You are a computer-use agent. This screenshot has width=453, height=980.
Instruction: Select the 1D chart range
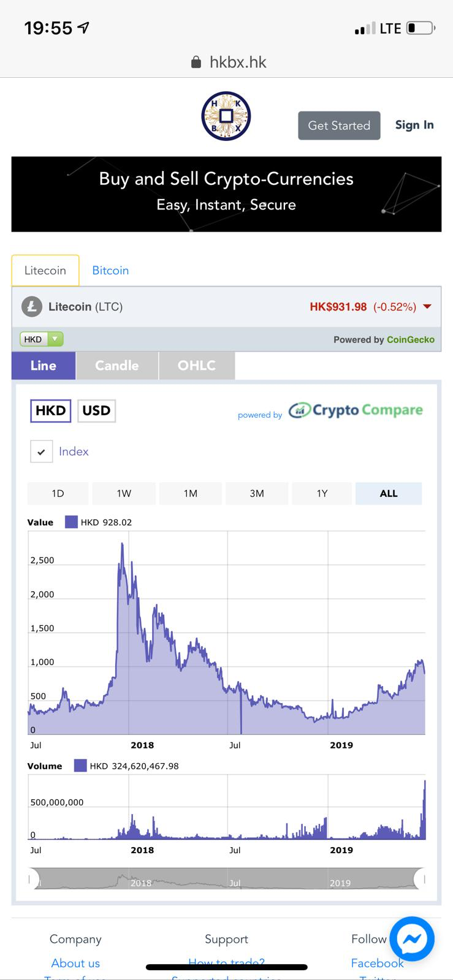pyautogui.click(x=58, y=493)
